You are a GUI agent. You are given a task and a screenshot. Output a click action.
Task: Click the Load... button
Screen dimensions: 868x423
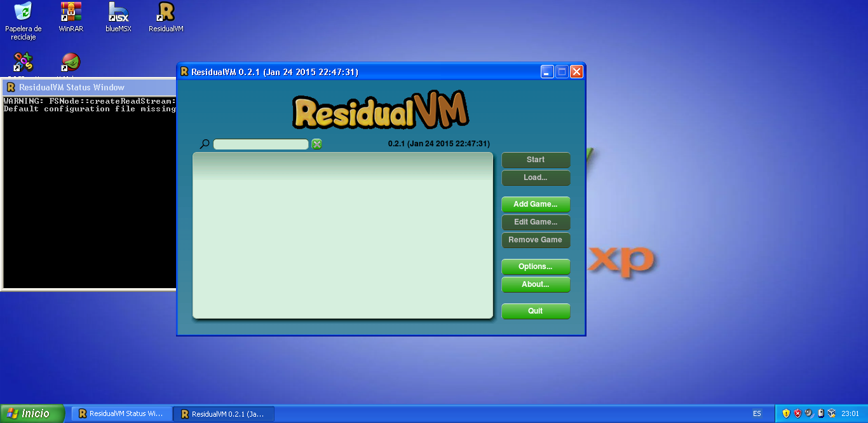[536, 177]
